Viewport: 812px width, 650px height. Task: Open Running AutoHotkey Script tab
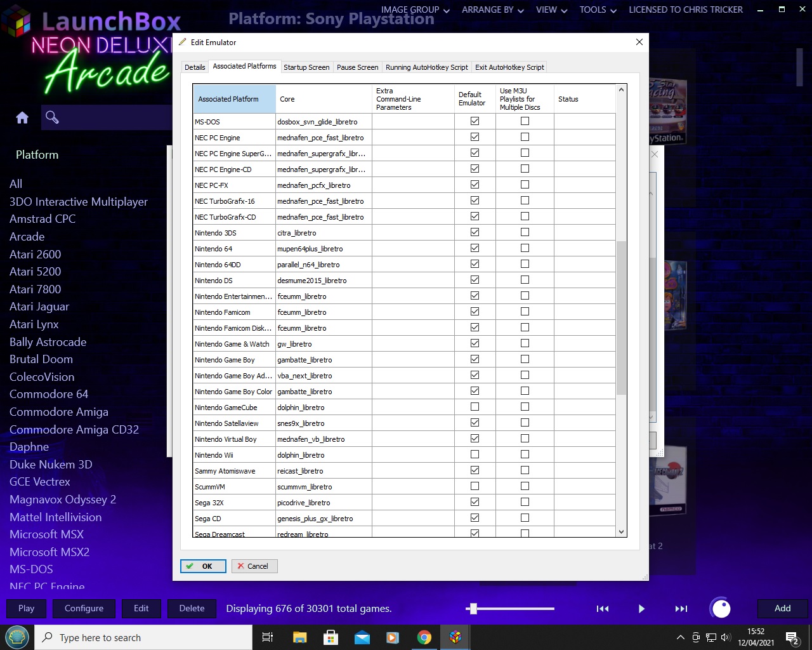pyautogui.click(x=426, y=67)
